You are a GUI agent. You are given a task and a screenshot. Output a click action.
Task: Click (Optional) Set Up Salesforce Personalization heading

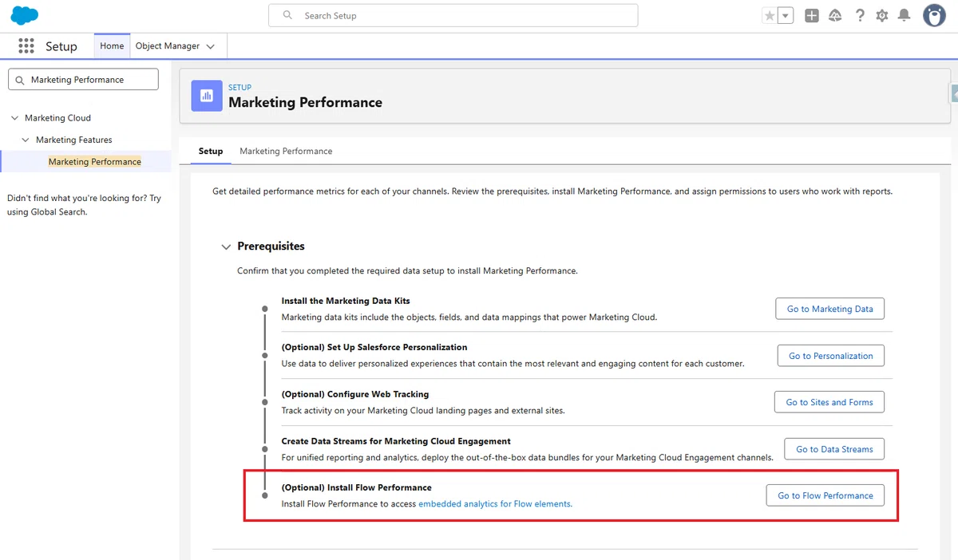coord(374,347)
